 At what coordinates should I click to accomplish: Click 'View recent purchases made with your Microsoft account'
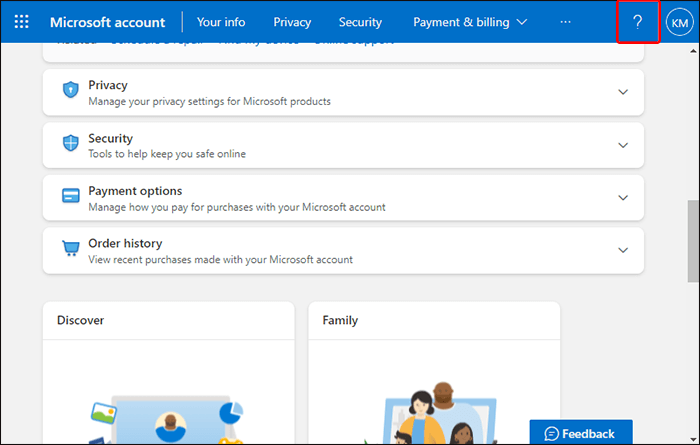(x=221, y=260)
